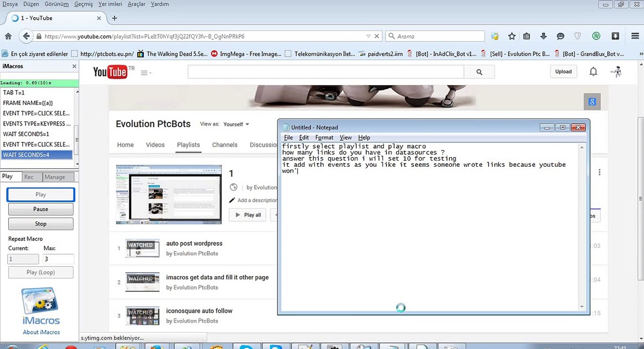Screen dimensions: 644x349
Task: Open the Görünüm menu
Action: click(57, 4)
